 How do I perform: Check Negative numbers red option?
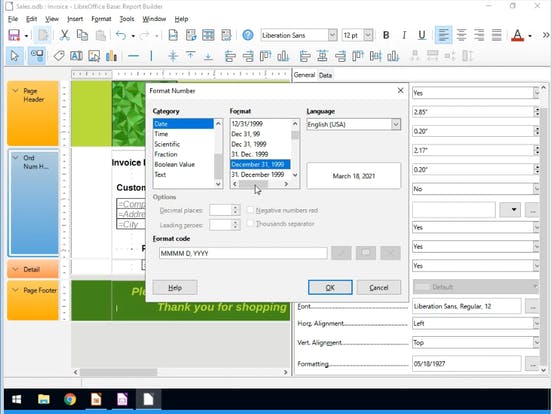point(250,210)
